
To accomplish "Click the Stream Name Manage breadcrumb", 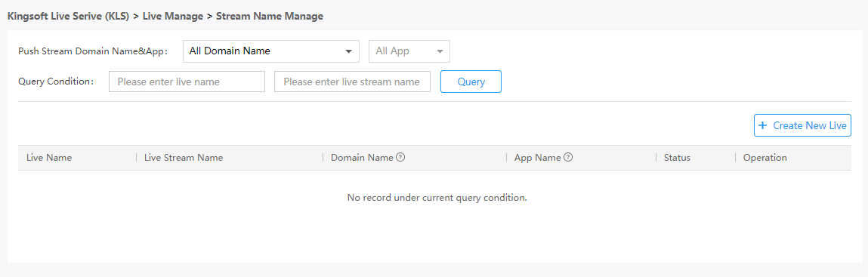I will coord(270,17).
